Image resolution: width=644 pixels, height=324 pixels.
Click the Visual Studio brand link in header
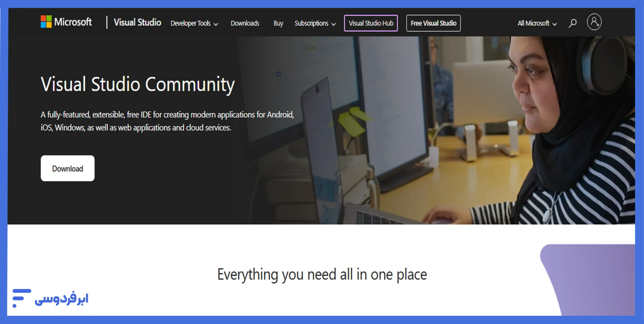click(x=137, y=22)
